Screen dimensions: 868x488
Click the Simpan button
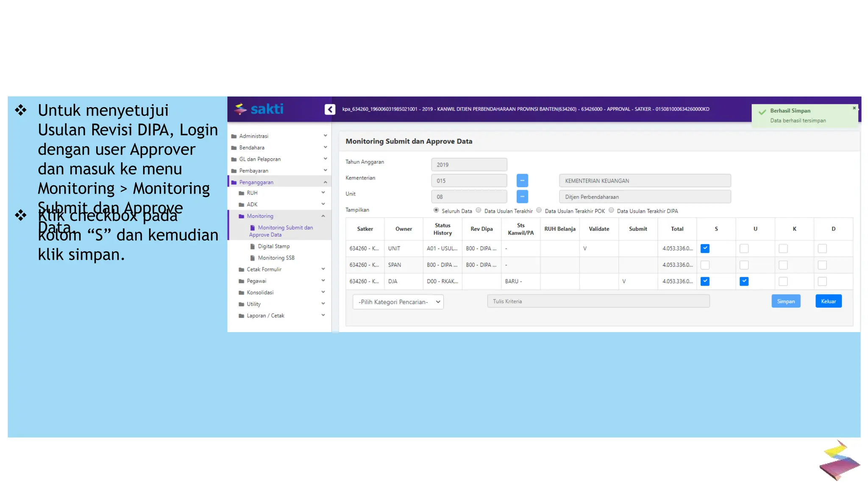(785, 301)
